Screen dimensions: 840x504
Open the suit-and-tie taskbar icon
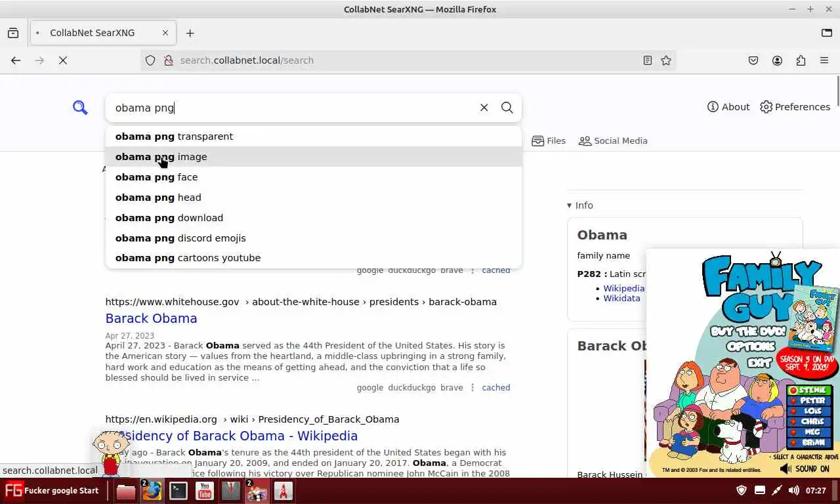[x=230, y=491]
